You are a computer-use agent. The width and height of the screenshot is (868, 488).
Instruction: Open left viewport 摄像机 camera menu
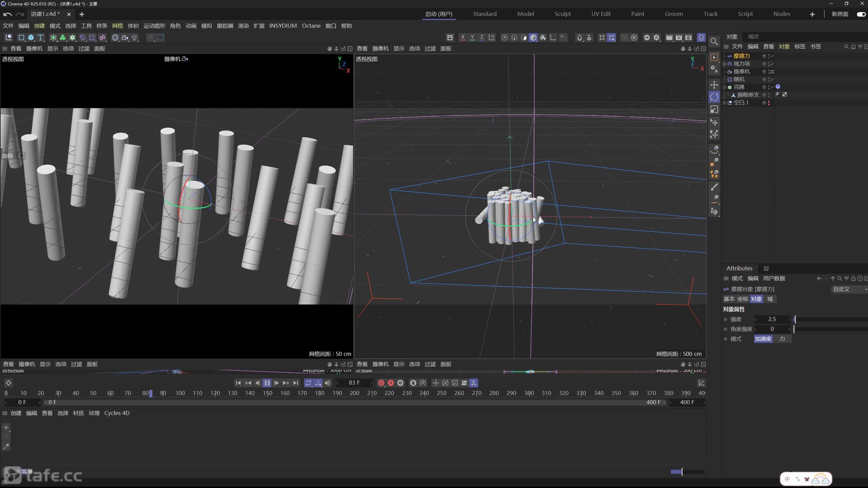tap(34, 48)
